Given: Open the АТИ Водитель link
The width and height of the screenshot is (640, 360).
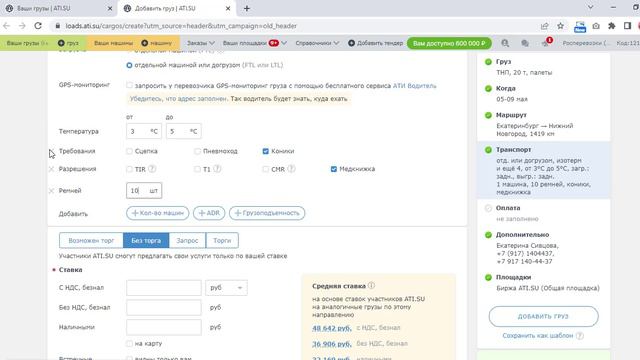Looking at the screenshot, I should [414, 86].
